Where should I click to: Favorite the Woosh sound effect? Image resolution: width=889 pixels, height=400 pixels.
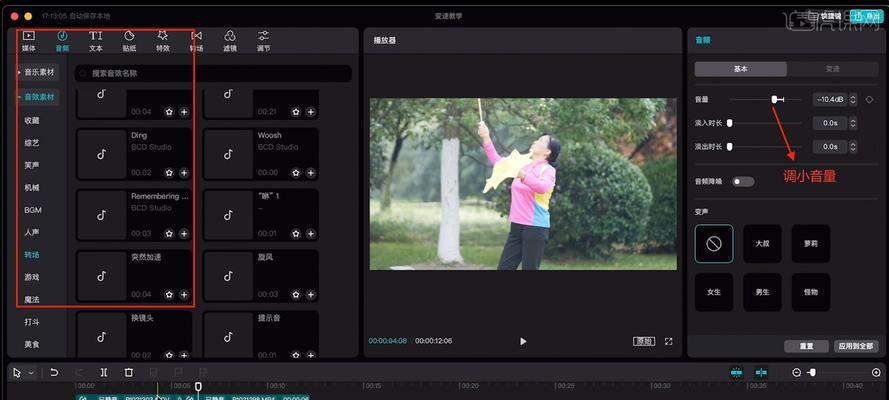(296, 173)
